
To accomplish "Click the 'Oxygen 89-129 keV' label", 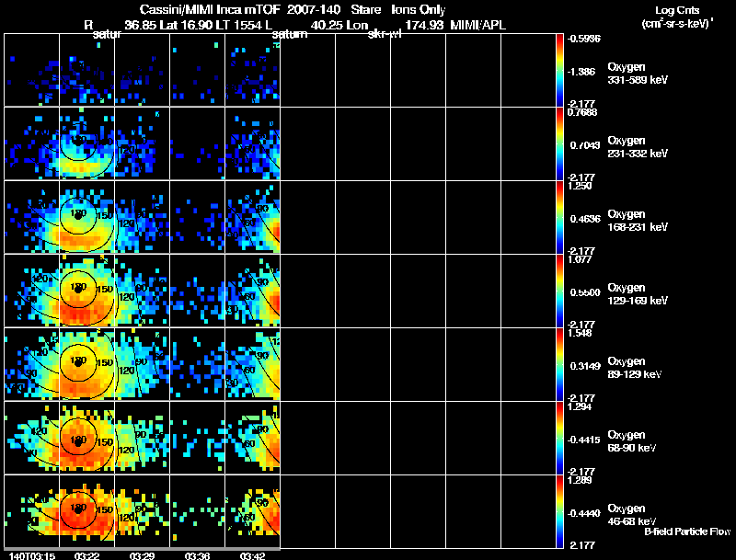I will [x=635, y=368].
